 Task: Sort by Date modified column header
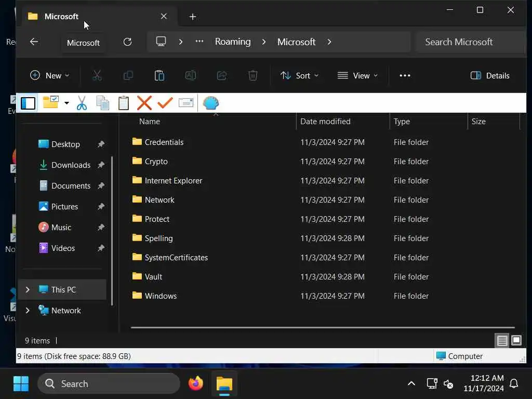tap(325, 122)
